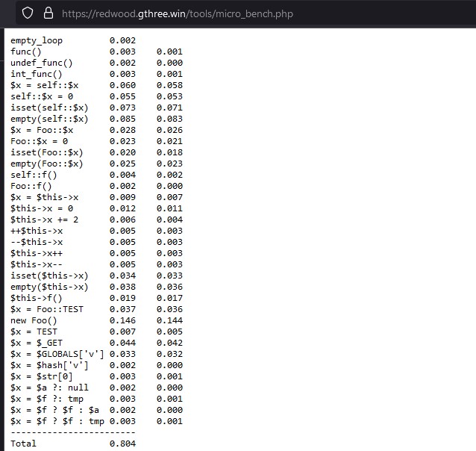Screen dimensions: 476x451
Task: Select the $x = $_GET row label
Action: point(37,343)
